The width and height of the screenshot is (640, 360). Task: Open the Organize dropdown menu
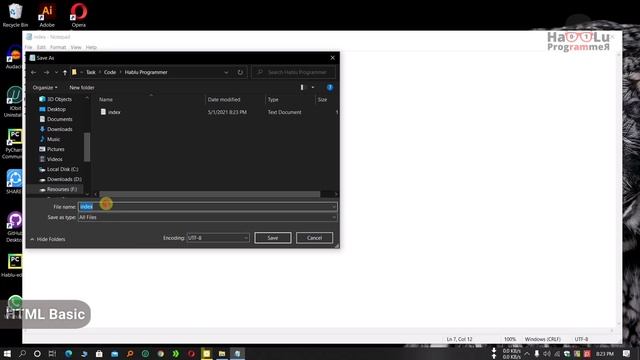[45, 87]
